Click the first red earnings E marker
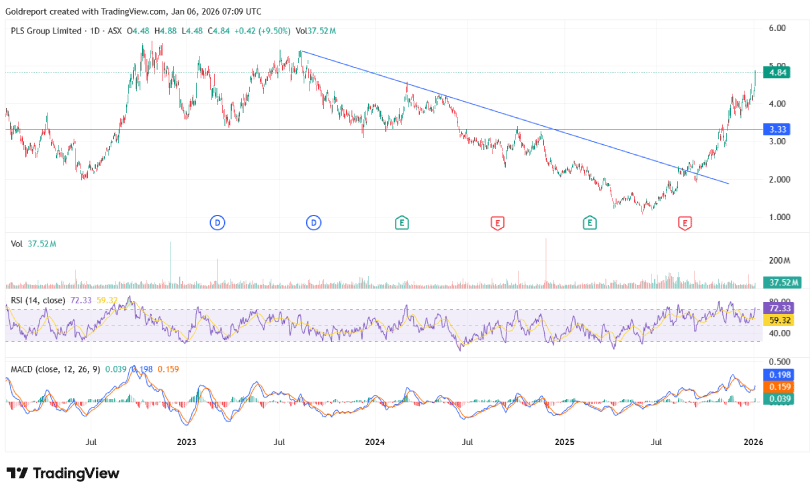 click(496, 222)
